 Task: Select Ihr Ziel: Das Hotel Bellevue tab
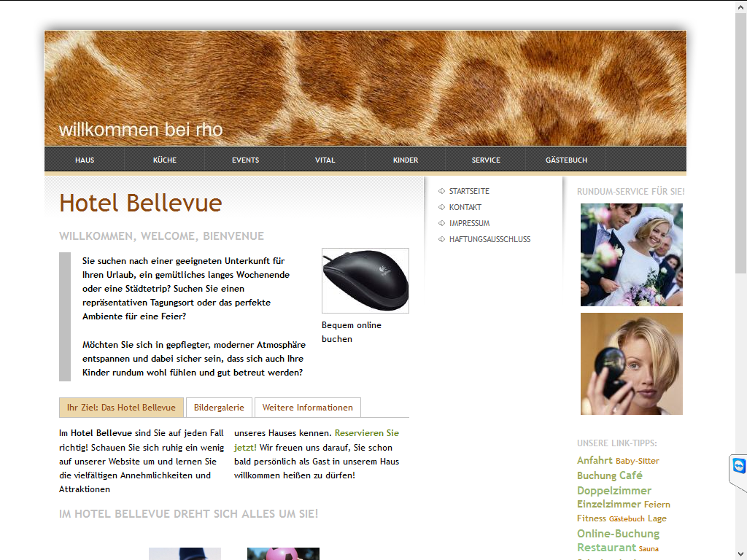[x=122, y=408]
